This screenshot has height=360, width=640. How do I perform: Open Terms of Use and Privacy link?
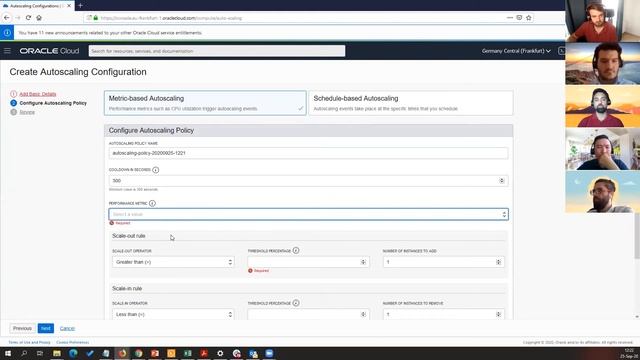(x=29, y=342)
